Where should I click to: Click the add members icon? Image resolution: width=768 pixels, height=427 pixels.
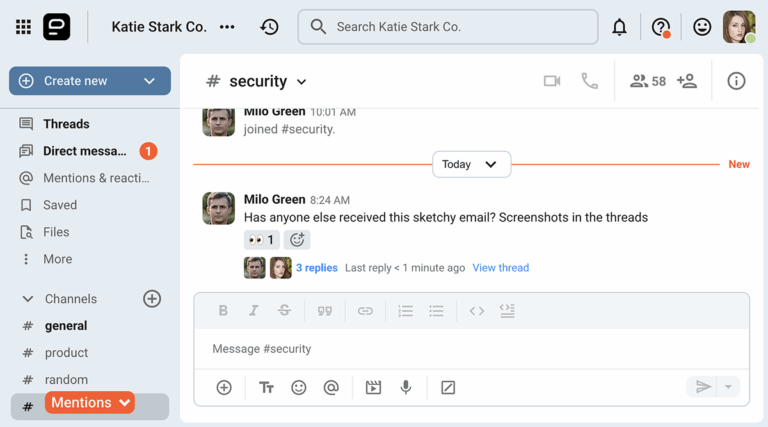(686, 81)
